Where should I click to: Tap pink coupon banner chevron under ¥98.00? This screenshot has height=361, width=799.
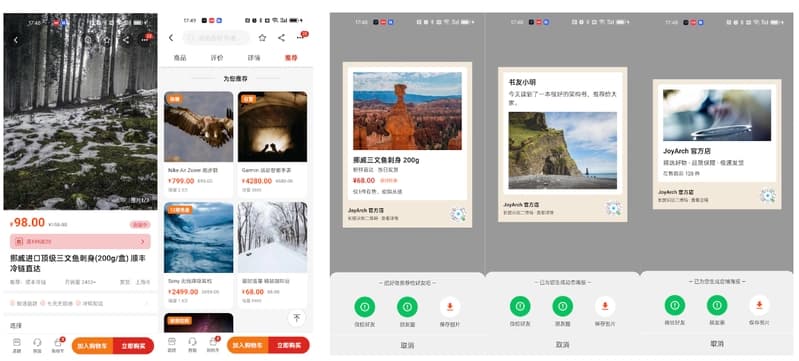click(142, 241)
